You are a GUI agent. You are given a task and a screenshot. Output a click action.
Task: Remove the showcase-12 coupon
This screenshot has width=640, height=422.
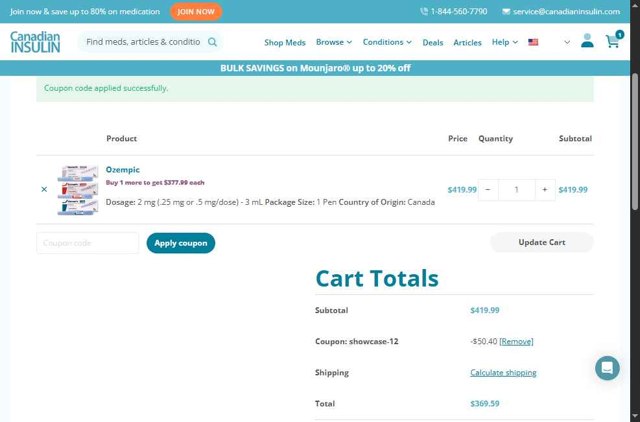pyautogui.click(x=516, y=342)
